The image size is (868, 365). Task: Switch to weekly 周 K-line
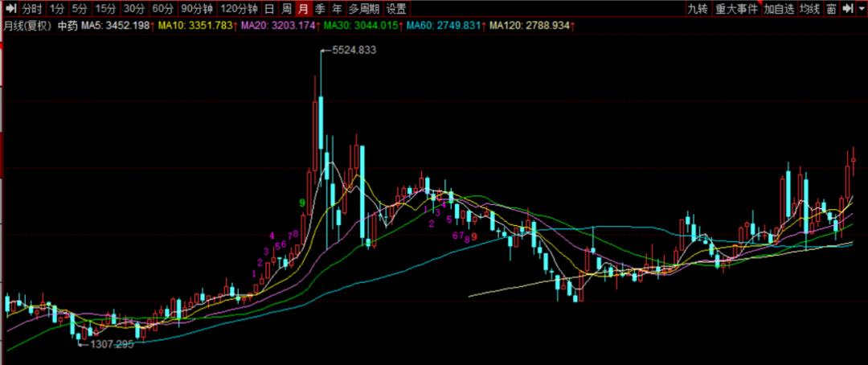click(x=286, y=9)
